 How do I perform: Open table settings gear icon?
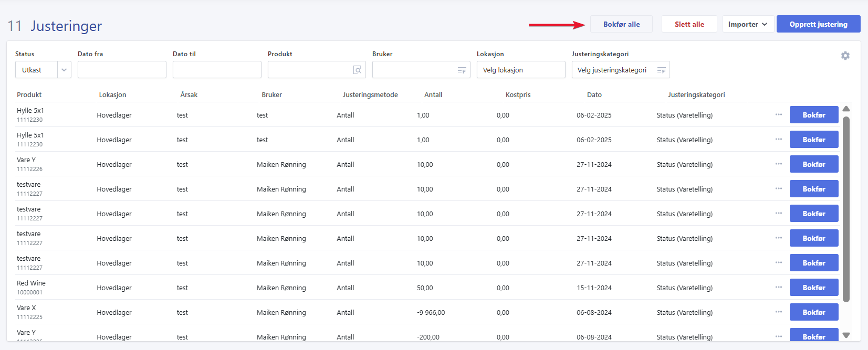tap(845, 56)
